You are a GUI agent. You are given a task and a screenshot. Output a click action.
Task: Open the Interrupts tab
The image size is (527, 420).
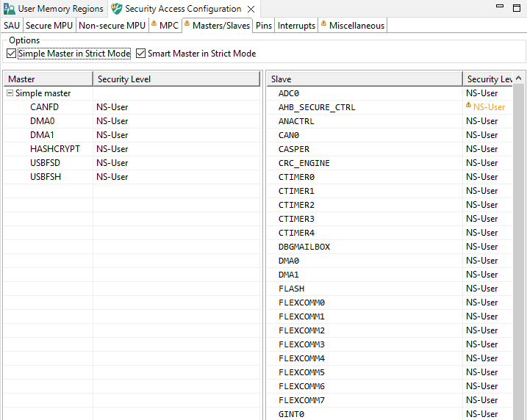point(296,25)
